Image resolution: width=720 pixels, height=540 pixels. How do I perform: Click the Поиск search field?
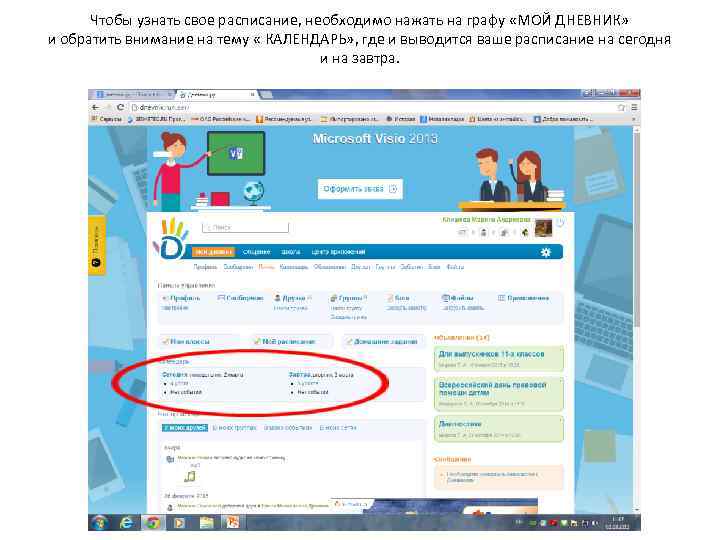[x=245, y=227]
